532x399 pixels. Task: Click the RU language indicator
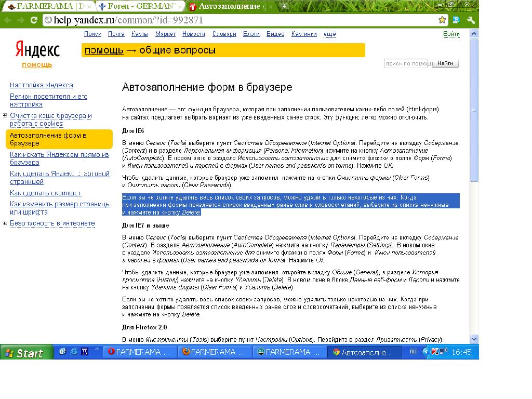click(413, 352)
